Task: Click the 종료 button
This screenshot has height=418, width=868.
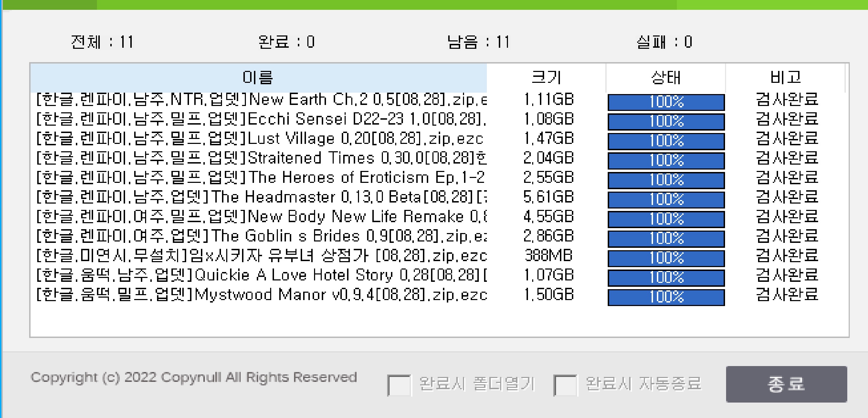Action: tap(786, 384)
